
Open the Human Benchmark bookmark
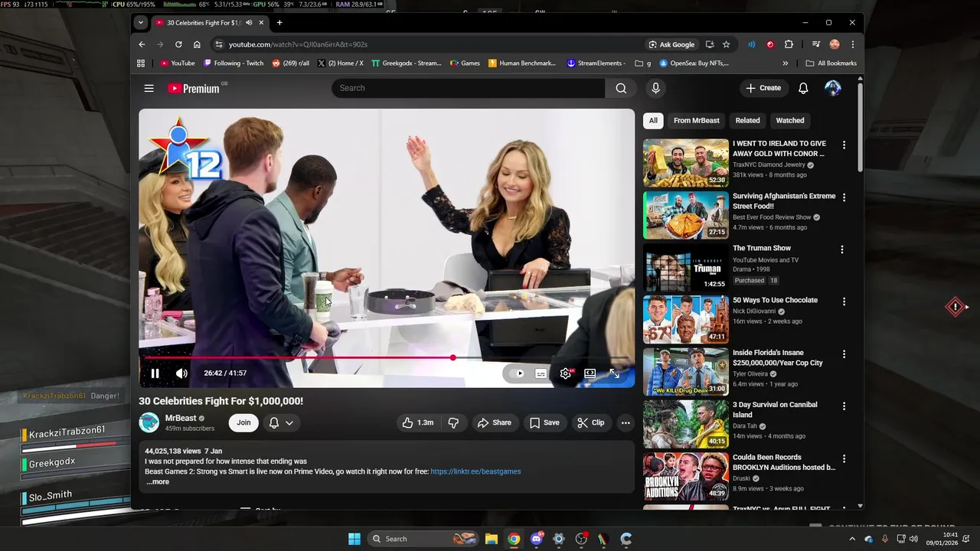[522, 64]
